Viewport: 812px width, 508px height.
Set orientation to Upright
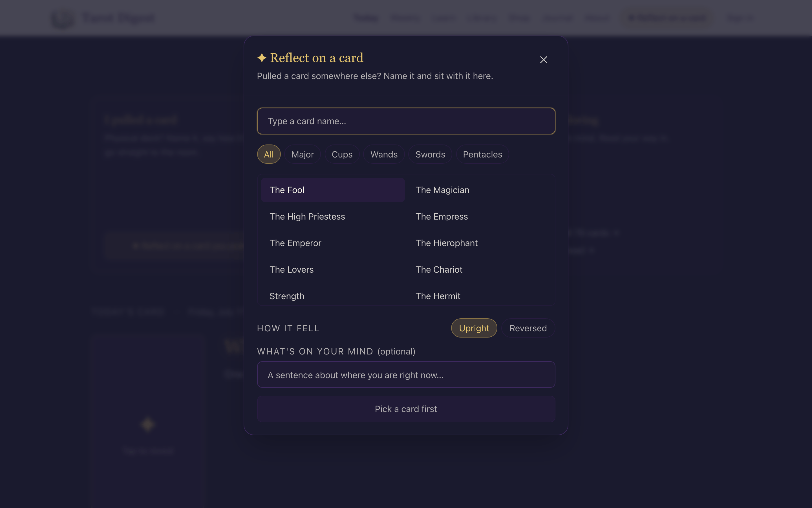474,328
